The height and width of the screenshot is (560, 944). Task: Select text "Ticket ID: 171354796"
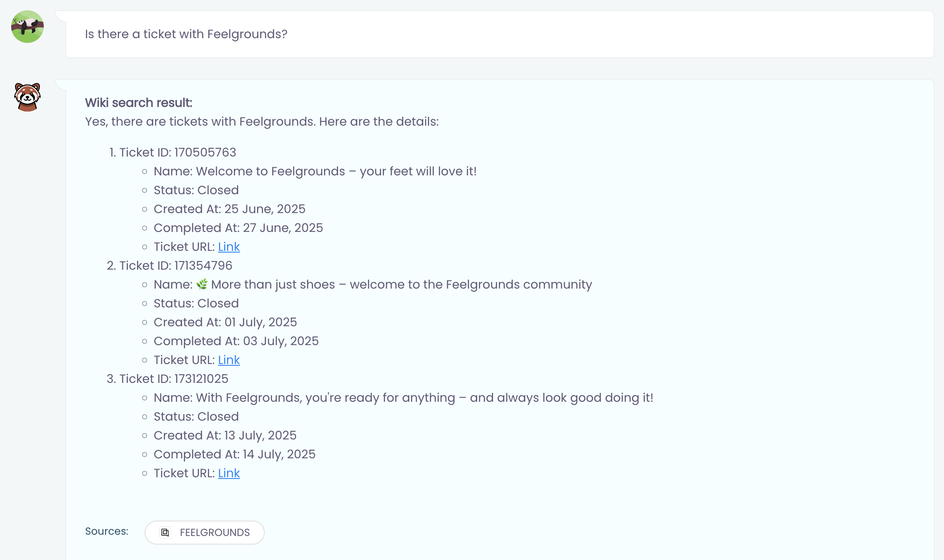tap(176, 265)
